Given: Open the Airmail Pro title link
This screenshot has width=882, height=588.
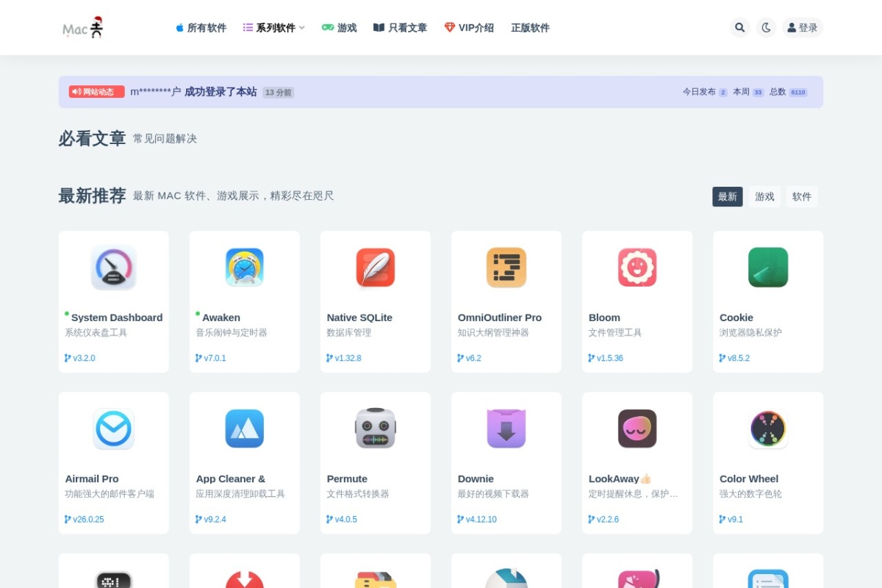Looking at the screenshot, I should click(92, 478).
